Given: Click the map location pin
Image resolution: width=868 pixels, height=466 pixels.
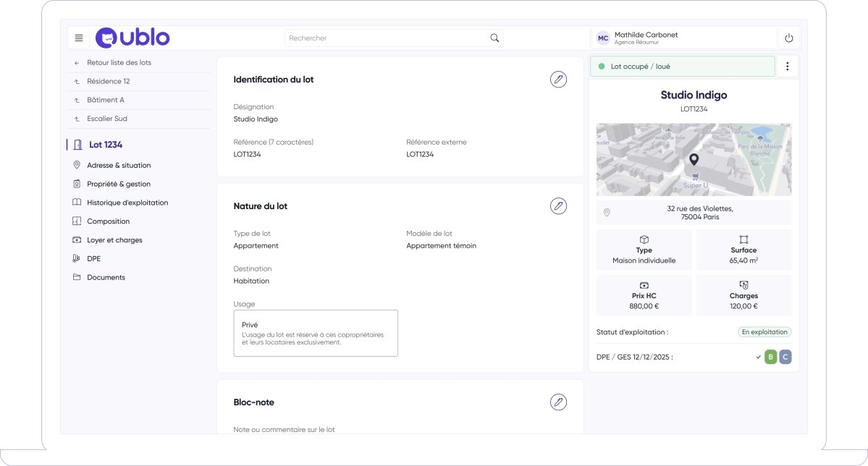Looking at the screenshot, I should pos(694,160).
